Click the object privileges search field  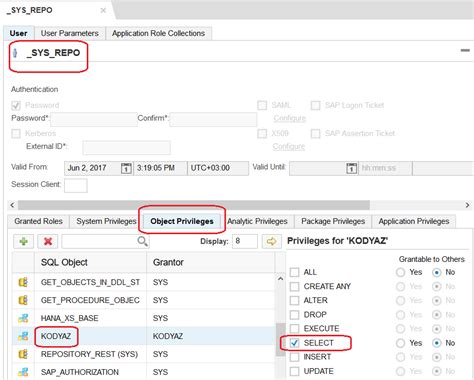(x=105, y=241)
